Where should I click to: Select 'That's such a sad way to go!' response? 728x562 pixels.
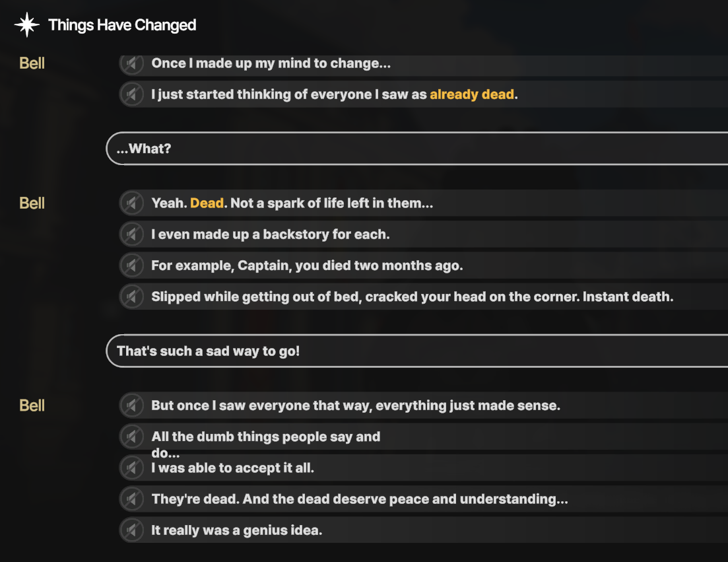416,351
